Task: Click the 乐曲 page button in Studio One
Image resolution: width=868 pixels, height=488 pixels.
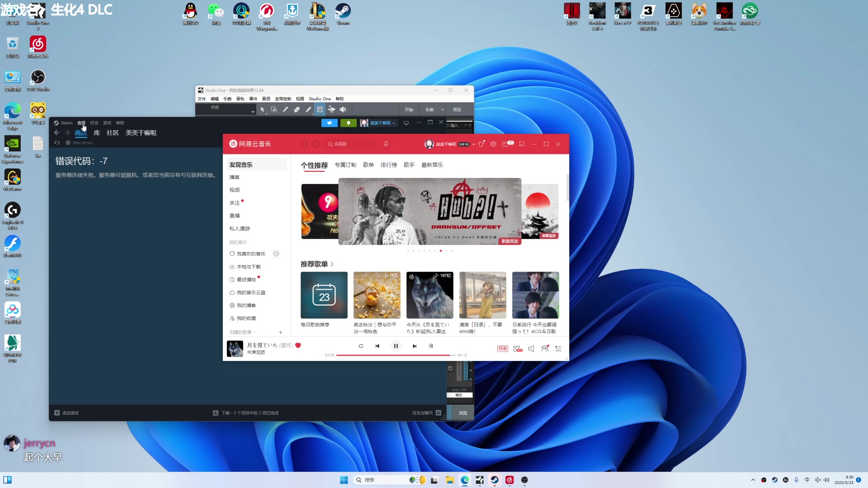Action: (429, 109)
